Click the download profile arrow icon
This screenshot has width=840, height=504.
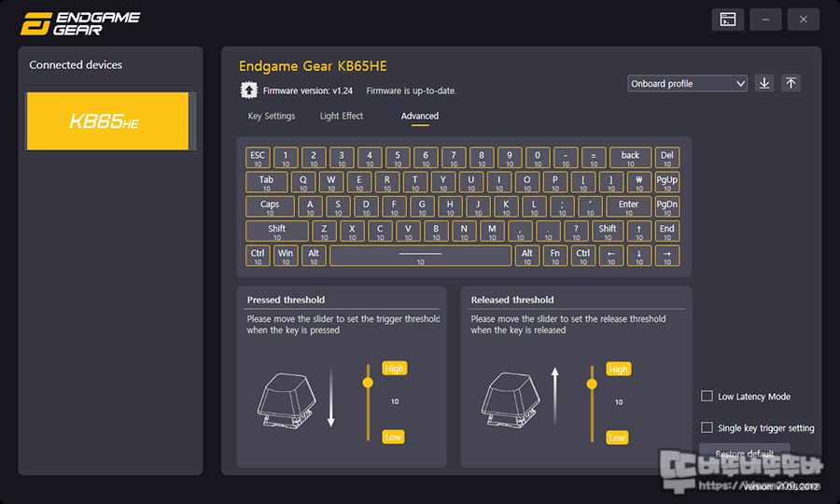(764, 83)
